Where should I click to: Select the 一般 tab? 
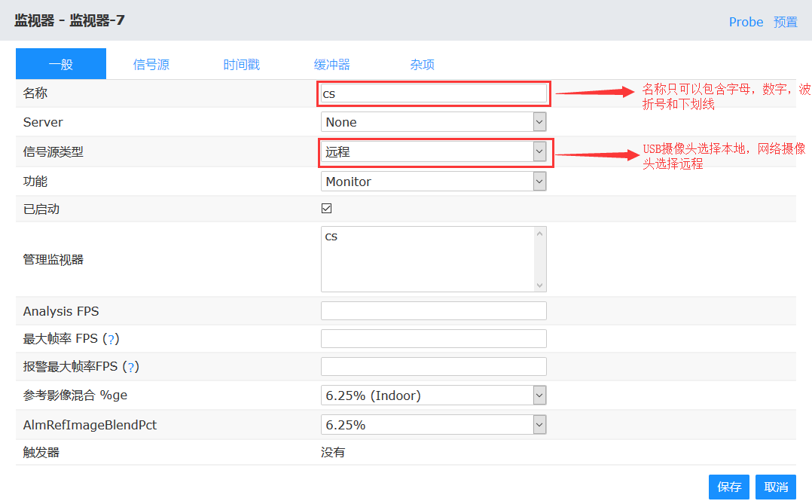click(61, 65)
